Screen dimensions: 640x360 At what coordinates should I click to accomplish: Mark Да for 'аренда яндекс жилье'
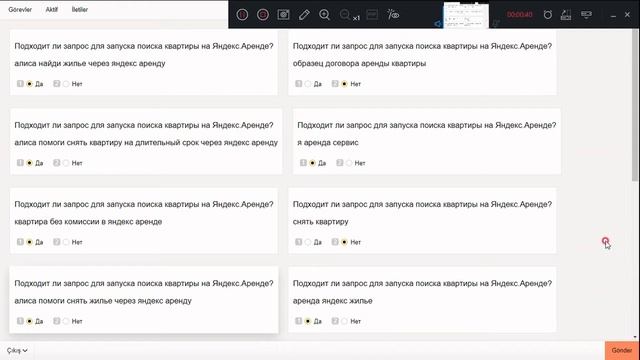[308, 321]
